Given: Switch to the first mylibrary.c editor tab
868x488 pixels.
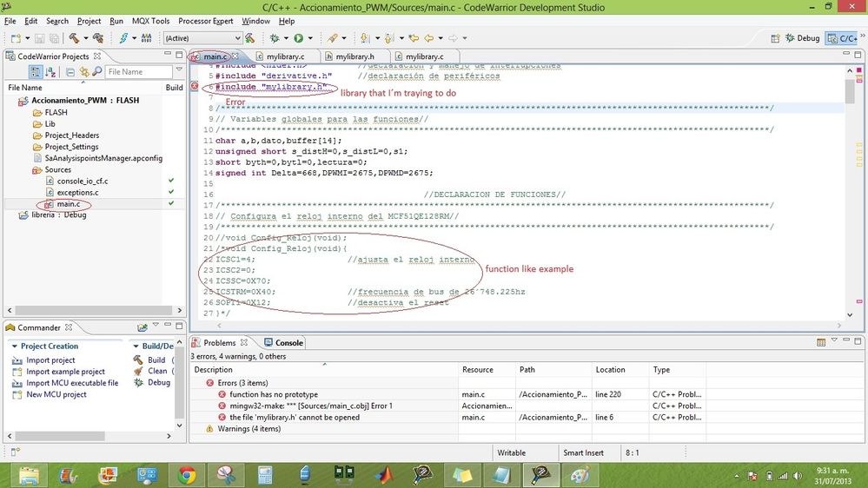Looking at the screenshot, I should click(285, 56).
